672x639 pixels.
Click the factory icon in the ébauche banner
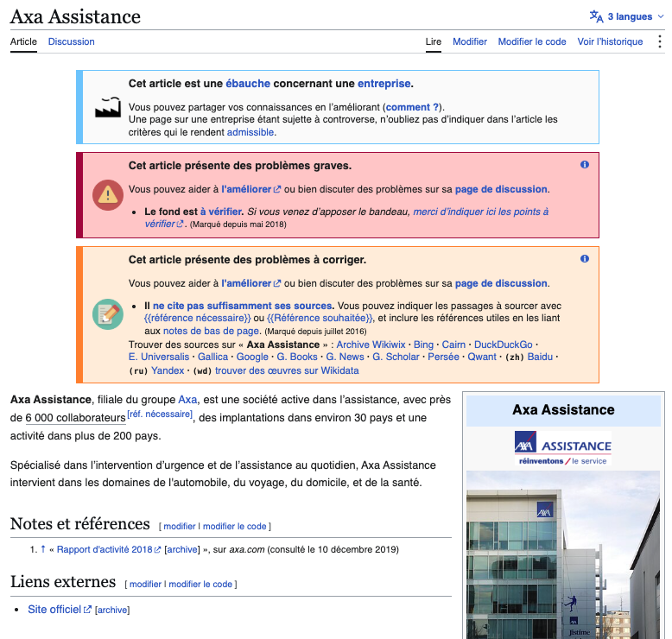point(108,107)
